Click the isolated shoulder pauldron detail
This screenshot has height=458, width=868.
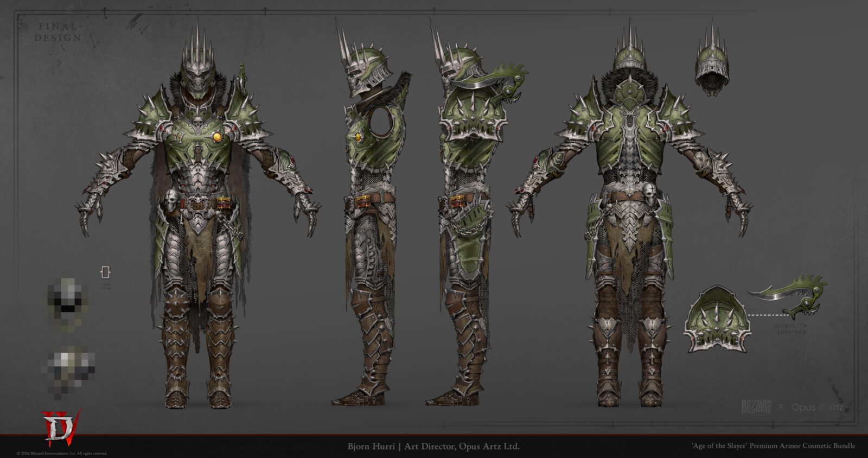(718, 319)
